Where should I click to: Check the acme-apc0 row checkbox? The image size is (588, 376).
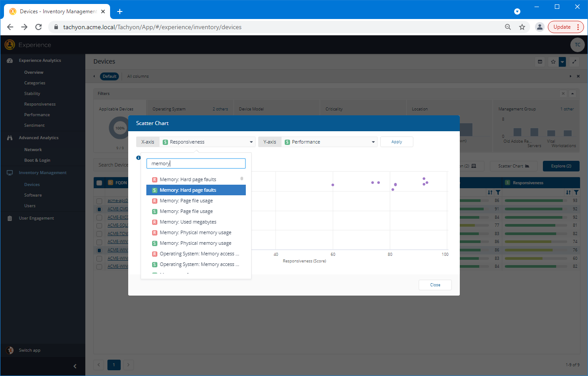[x=99, y=201]
